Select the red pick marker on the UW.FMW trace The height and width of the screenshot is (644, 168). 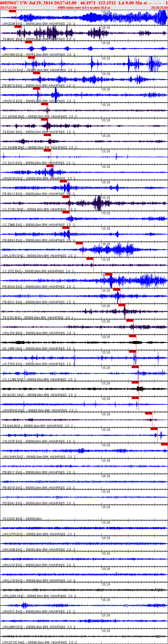(x=28, y=42)
